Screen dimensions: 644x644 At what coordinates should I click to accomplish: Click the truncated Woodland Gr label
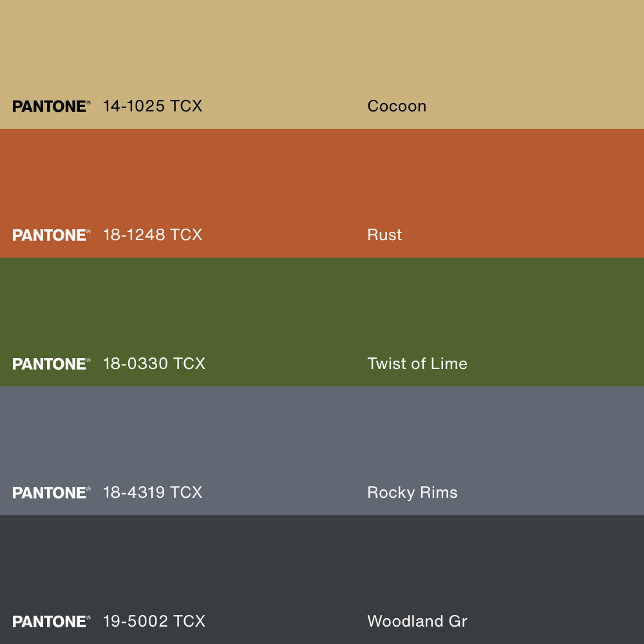(417, 621)
